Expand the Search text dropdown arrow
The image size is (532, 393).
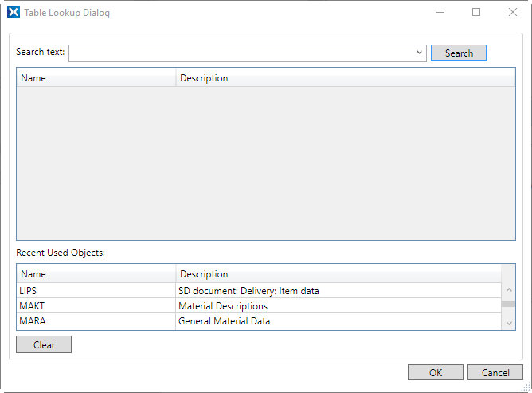tap(419, 53)
